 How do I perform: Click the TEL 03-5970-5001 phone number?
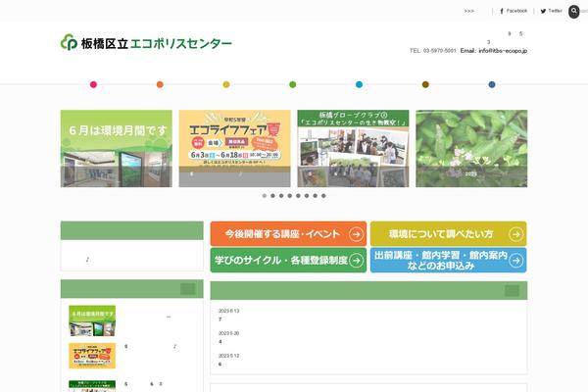coord(433,51)
